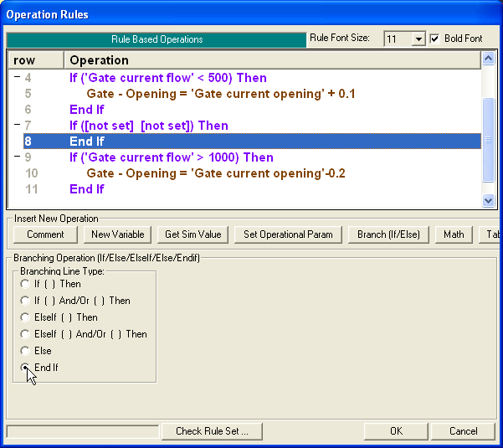Insert a New Variable operation
503x448 pixels.
tap(117, 234)
